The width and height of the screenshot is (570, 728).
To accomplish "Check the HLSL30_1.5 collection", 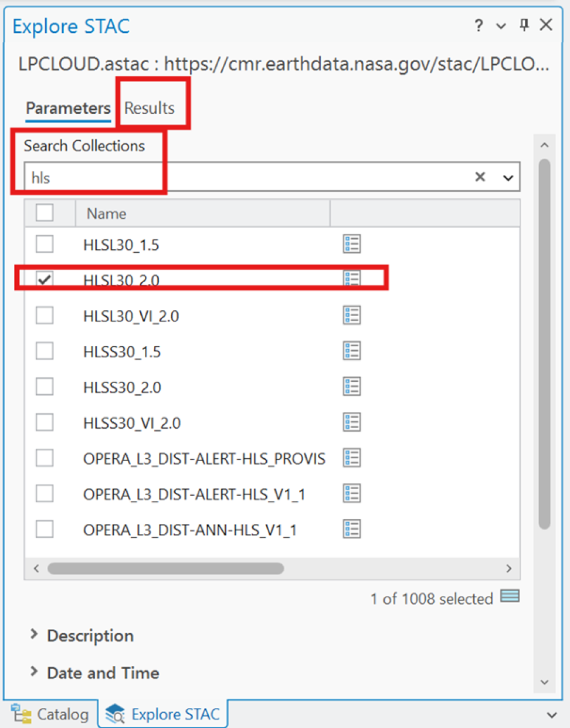I will [45, 244].
